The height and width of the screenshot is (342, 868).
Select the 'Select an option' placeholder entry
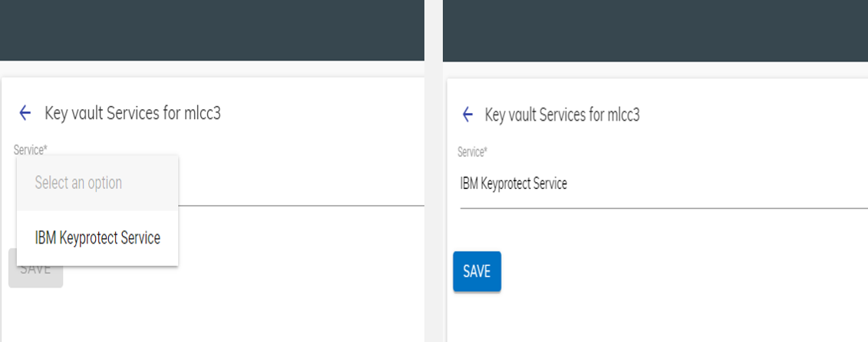tap(78, 183)
